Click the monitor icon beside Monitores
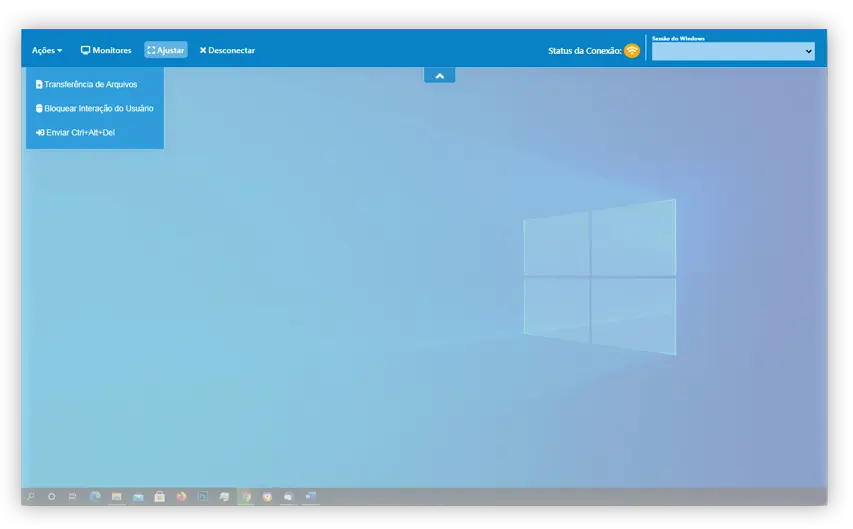Screen dimensions: 853x529 coord(85,50)
